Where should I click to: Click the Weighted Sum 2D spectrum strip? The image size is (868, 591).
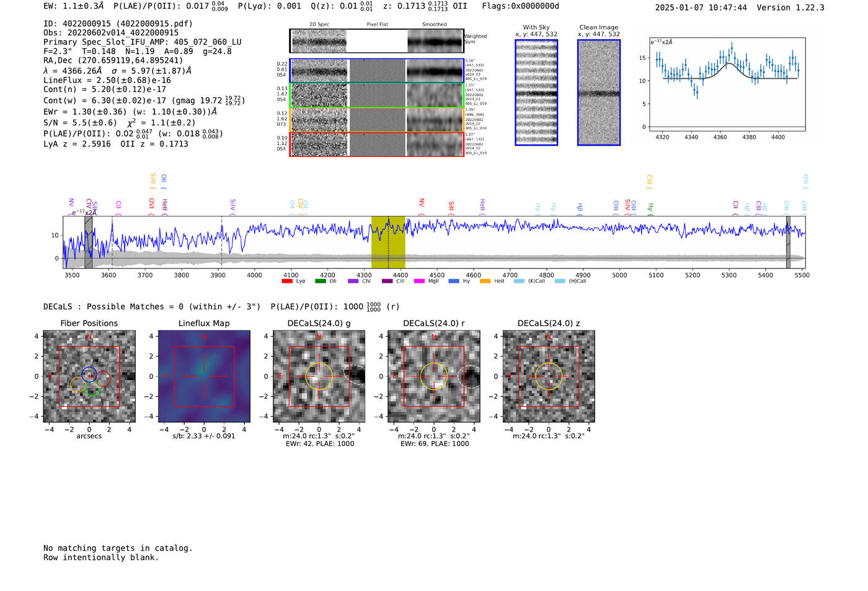[377, 41]
